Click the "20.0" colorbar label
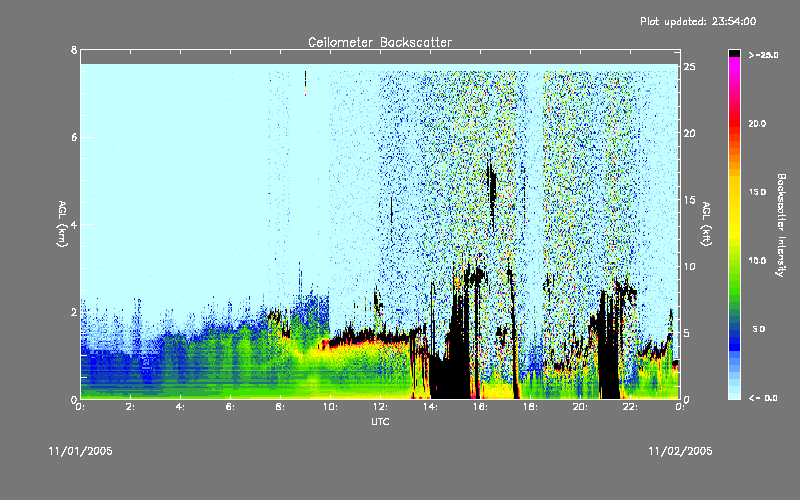 (757, 124)
